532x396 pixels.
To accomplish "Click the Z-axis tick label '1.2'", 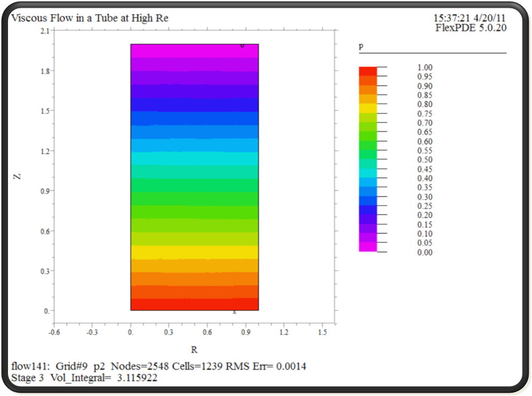I will (45, 151).
